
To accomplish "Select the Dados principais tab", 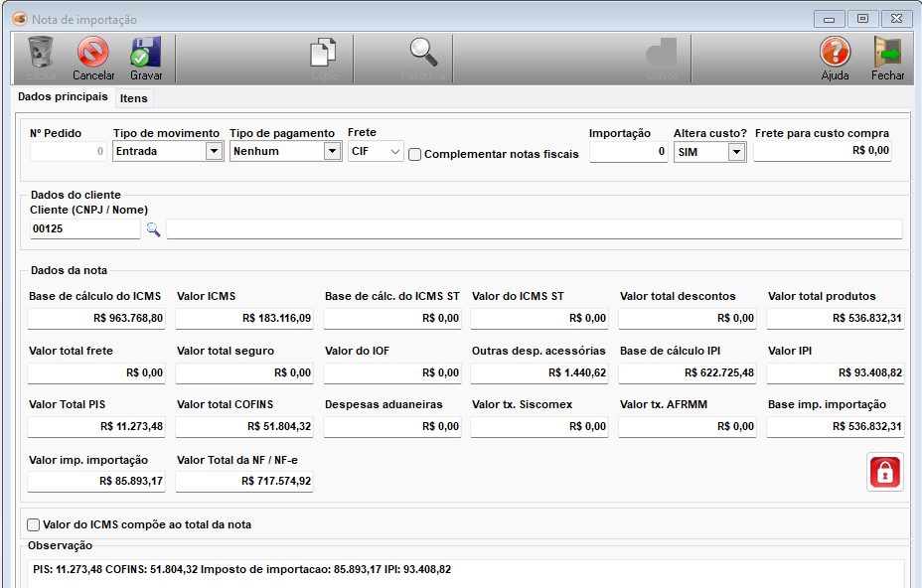I will pos(63,97).
